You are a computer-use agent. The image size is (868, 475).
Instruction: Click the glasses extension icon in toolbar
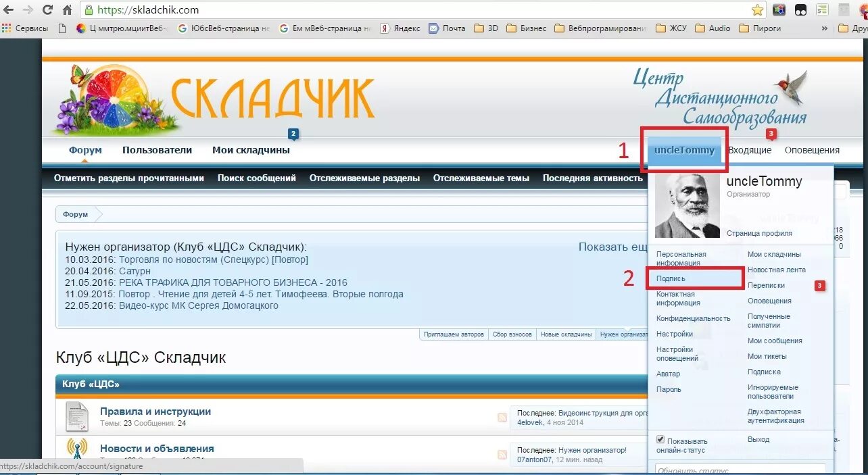click(x=800, y=10)
